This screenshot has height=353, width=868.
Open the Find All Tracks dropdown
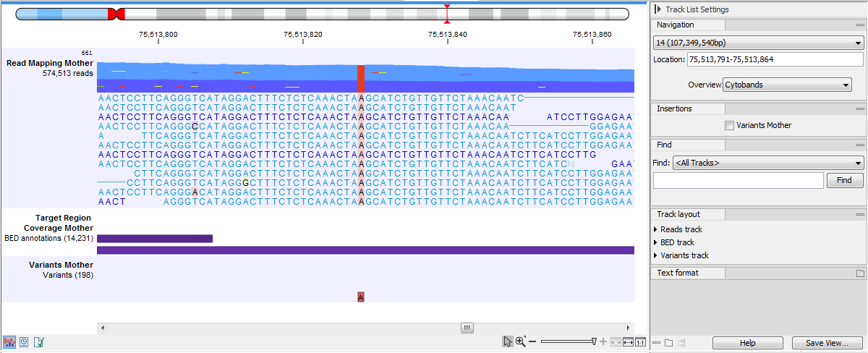[x=767, y=163]
